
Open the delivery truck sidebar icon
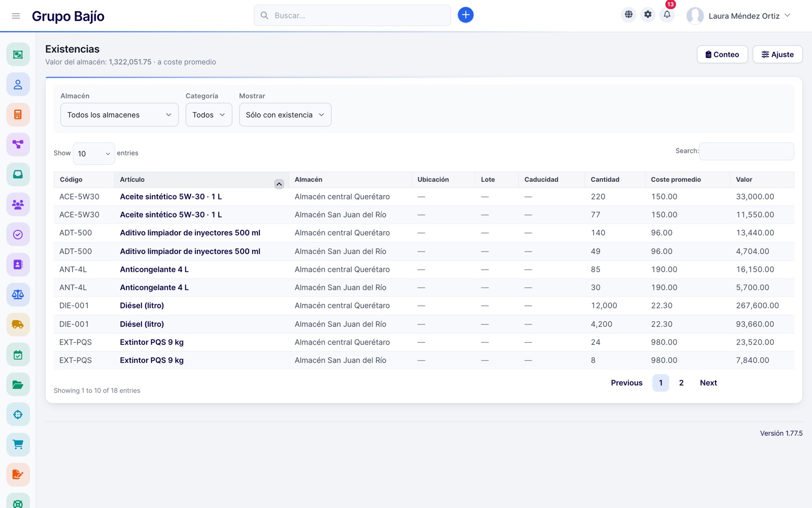tap(18, 324)
